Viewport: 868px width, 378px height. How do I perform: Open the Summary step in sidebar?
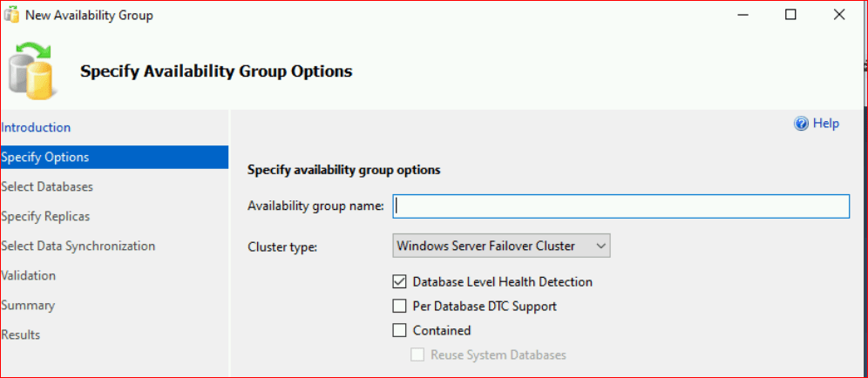(x=28, y=306)
